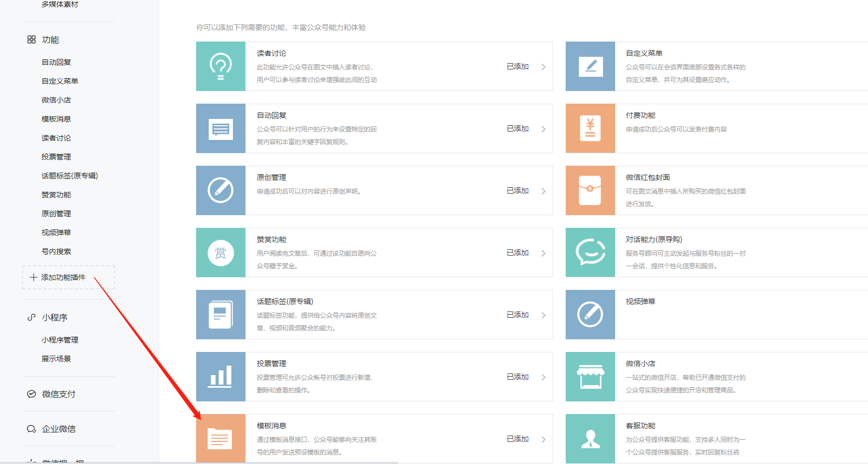The width and height of the screenshot is (868, 464).
Task: Click the 视频弹幕 card title on the right
Action: tap(640, 301)
